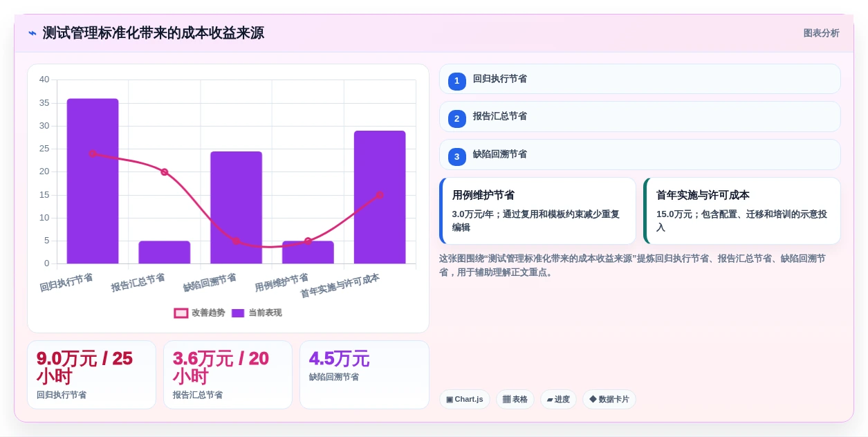Click the 首年实施与许可成本 x-axis label
Viewport: 868px width, 437px height.
(340, 286)
